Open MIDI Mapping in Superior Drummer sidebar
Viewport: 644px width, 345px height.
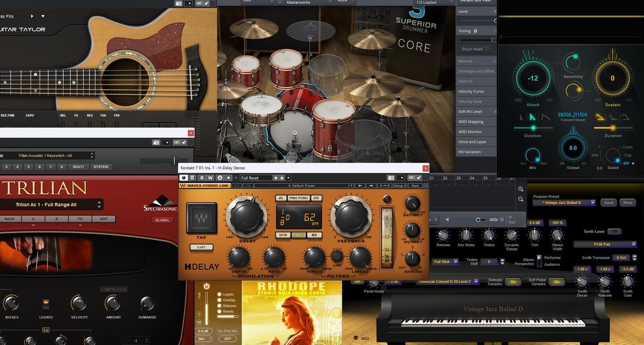(x=471, y=122)
